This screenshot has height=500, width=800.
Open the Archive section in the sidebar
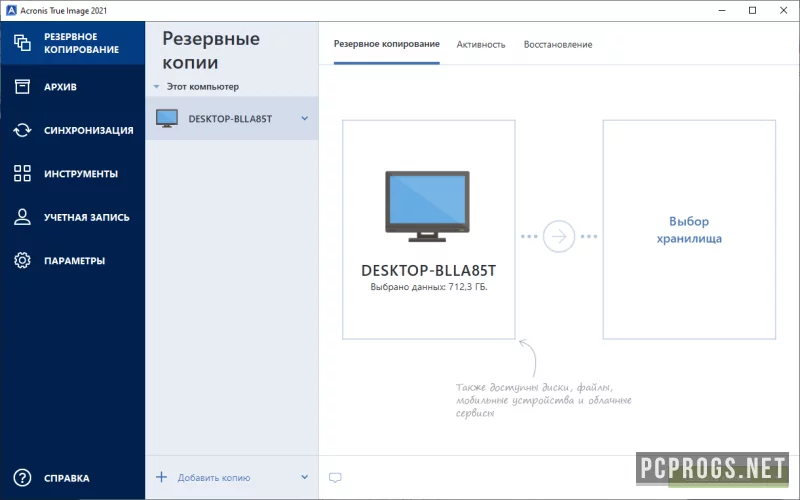(x=72, y=87)
